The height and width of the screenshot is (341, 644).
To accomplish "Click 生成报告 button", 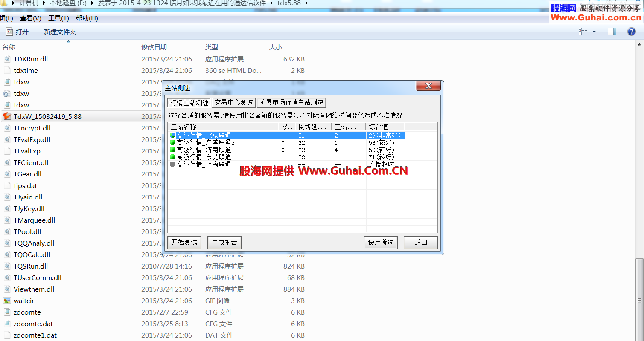I will (224, 243).
